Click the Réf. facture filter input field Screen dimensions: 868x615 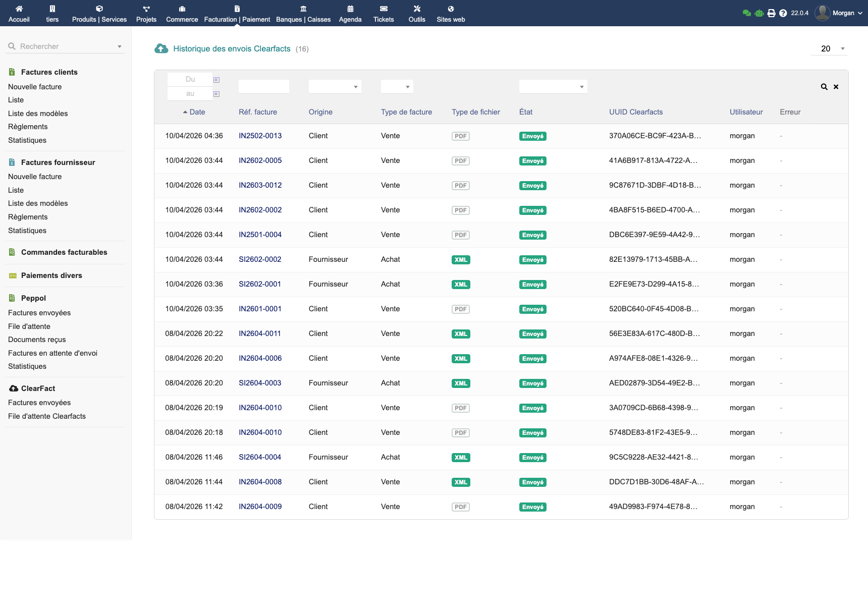(263, 87)
